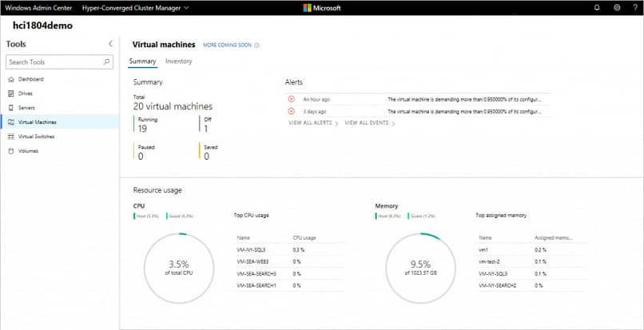The image size is (644, 330).
Task: Collapse the Tools panel with the chevron
Action: [110, 44]
